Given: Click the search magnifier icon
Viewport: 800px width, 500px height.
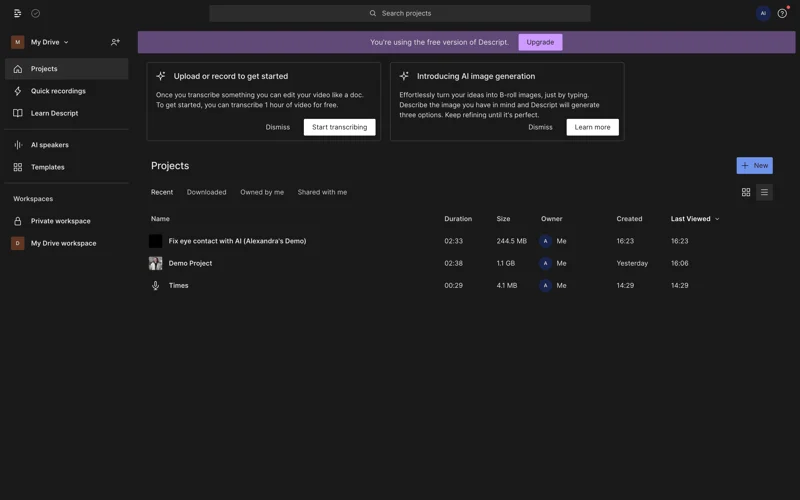Looking at the screenshot, I should coord(373,13).
